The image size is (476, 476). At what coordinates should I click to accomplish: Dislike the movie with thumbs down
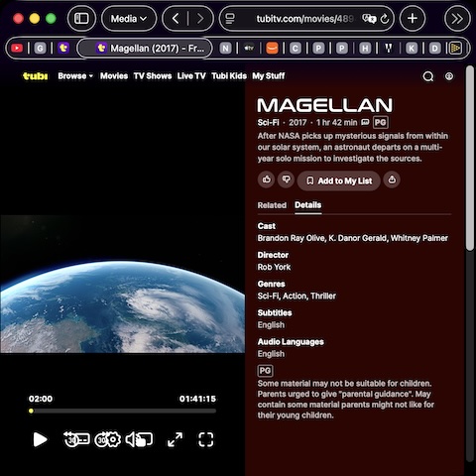(286, 179)
